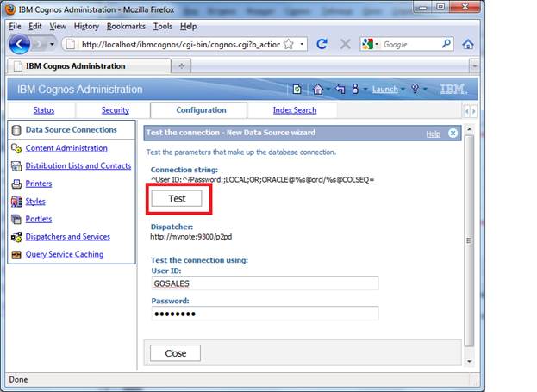Open the Edit menu
This screenshot has width=537, height=392.
point(35,27)
